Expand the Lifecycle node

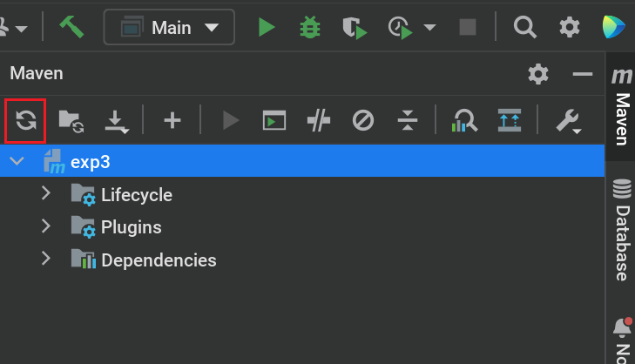pos(46,194)
